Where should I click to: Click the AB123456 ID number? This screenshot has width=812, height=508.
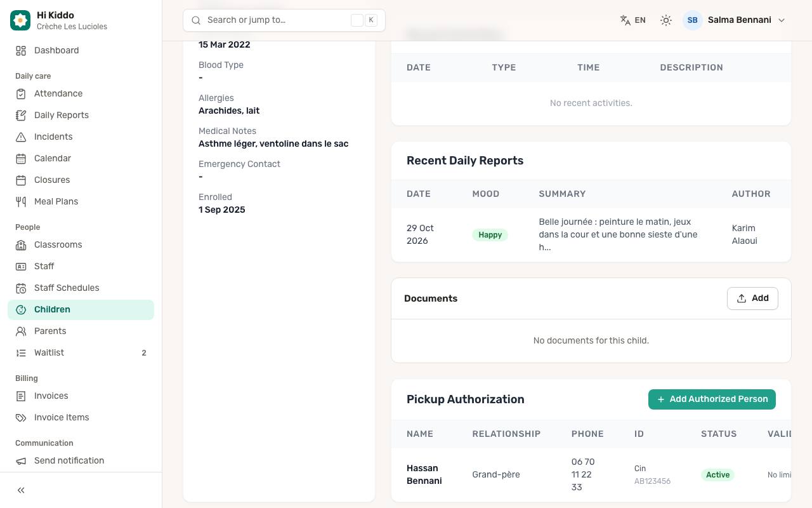tap(652, 481)
